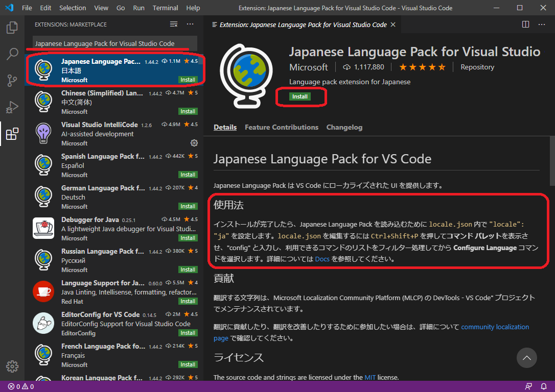Click the errors and warnings status indicator
This screenshot has width=555, height=392.
tap(21, 386)
